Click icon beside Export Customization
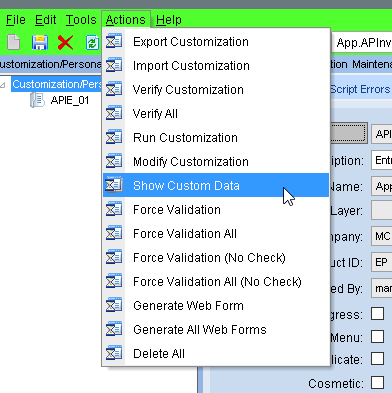 click(114, 41)
